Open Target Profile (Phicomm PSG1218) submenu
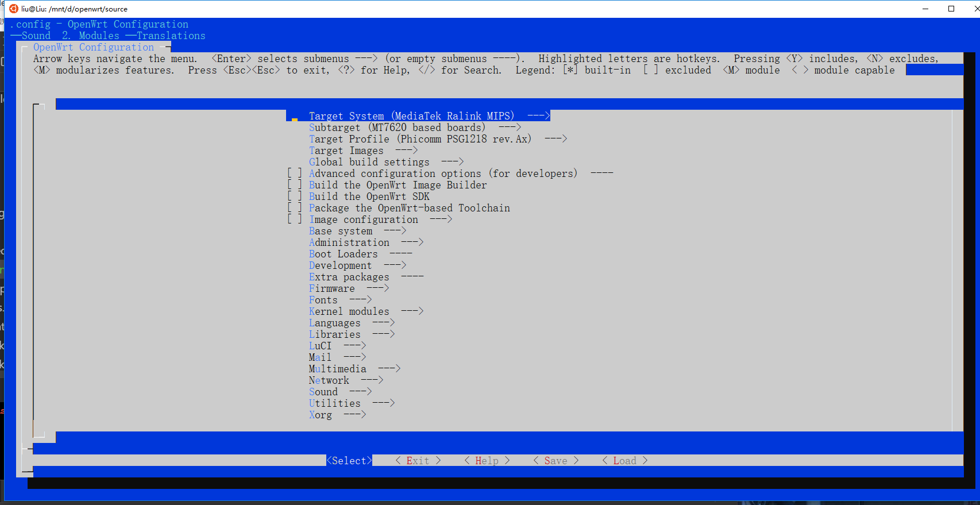The image size is (980, 505). (438, 139)
